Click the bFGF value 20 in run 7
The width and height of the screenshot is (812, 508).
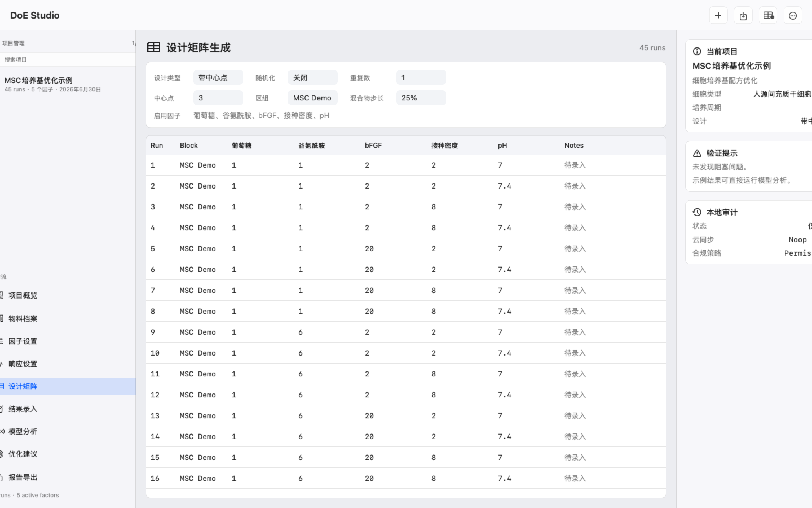click(369, 290)
